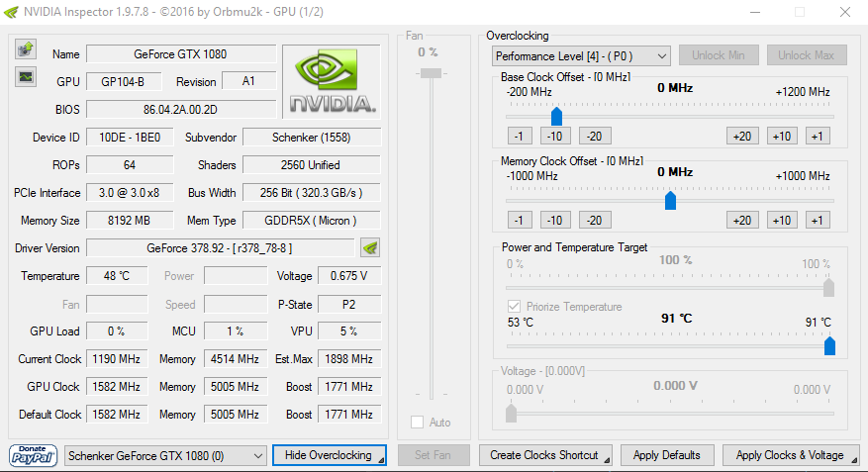This screenshot has height=472, width=868.
Task: Click the Revision value A1
Action: pyautogui.click(x=248, y=81)
